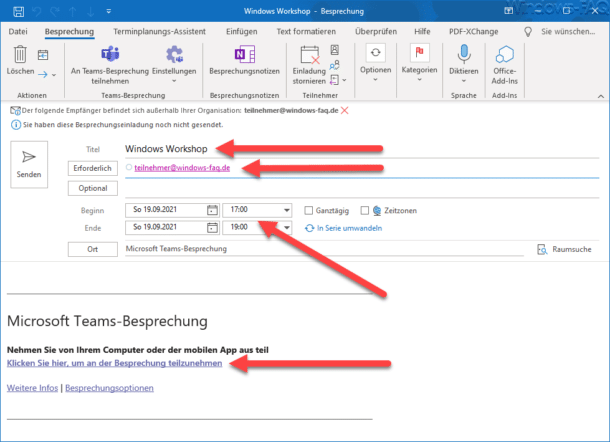Go to the previous item with the up arrow
The width and height of the screenshot is (610, 442).
73,12
